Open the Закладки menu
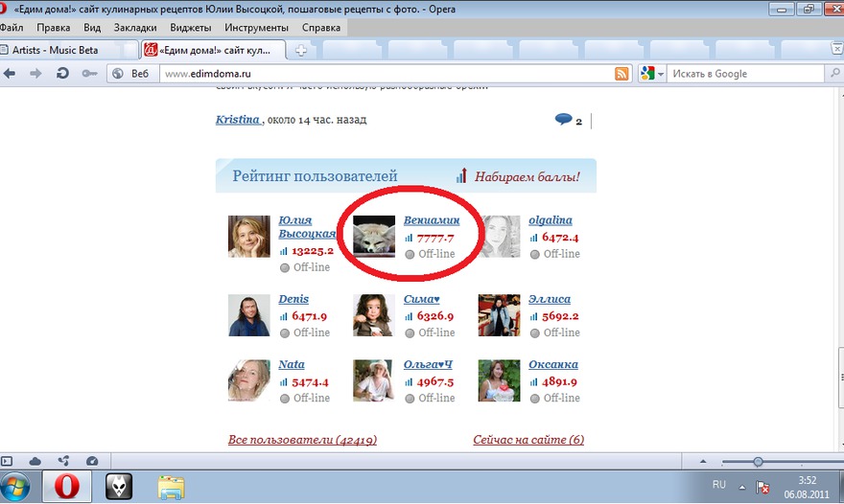844x504 pixels. point(135,28)
